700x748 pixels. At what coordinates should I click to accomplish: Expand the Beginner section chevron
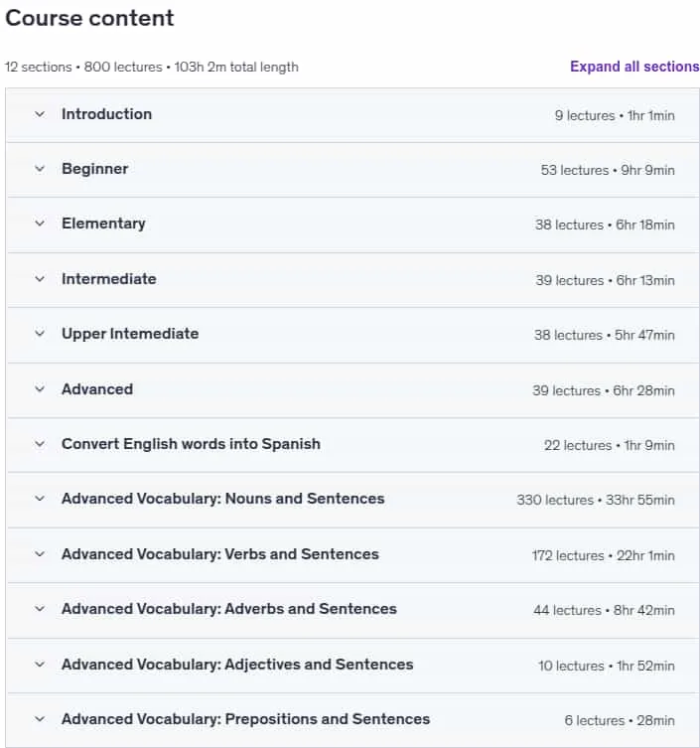coord(40,169)
